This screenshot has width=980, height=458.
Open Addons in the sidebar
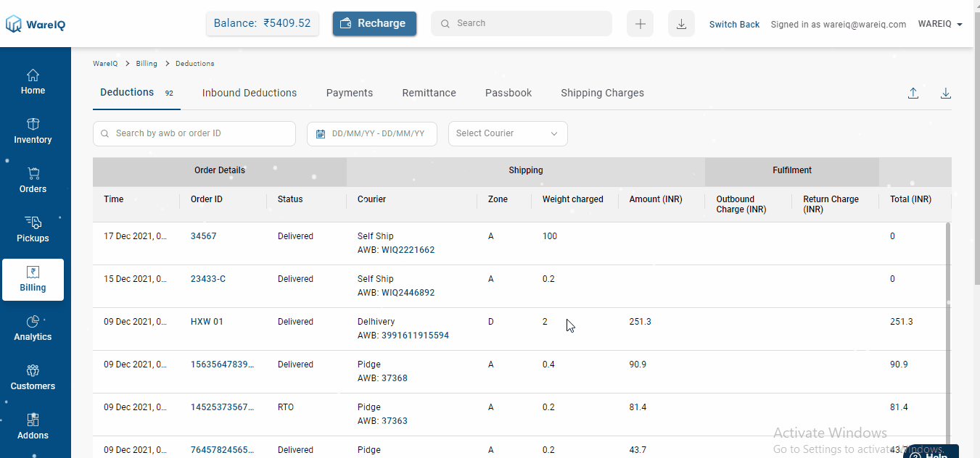(x=33, y=427)
